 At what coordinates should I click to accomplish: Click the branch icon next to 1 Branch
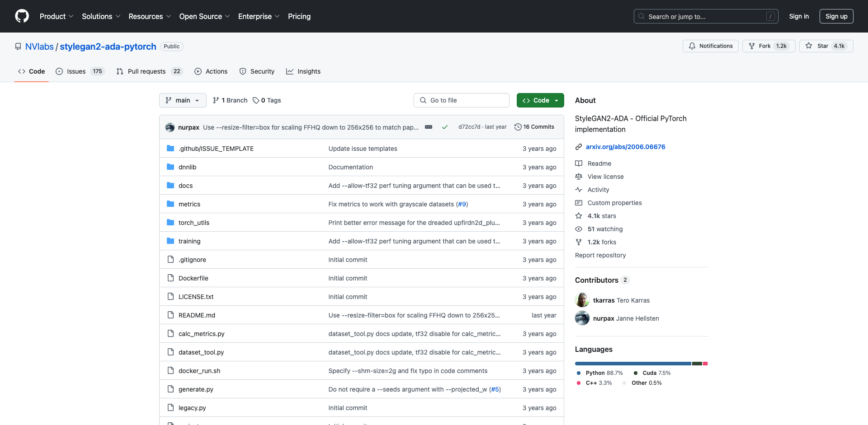tap(216, 100)
